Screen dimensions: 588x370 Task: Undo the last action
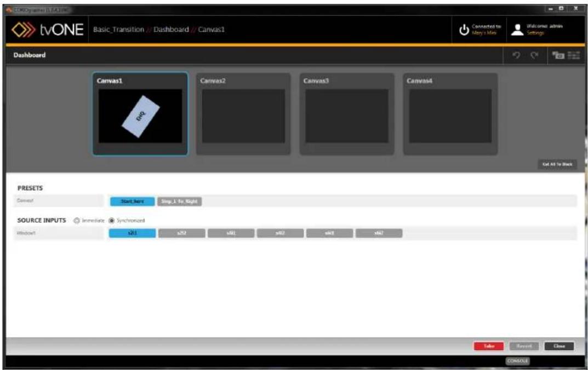click(x=517, y=55)
